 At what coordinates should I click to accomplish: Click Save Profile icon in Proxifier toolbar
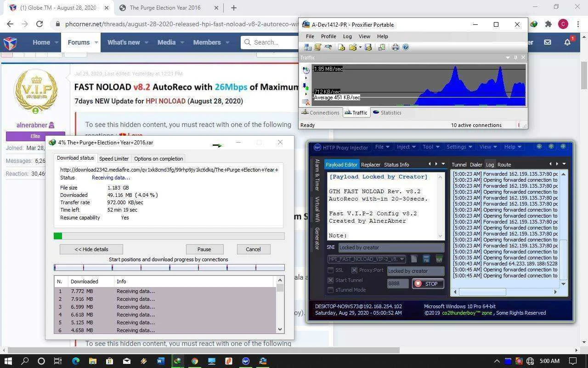368,47
